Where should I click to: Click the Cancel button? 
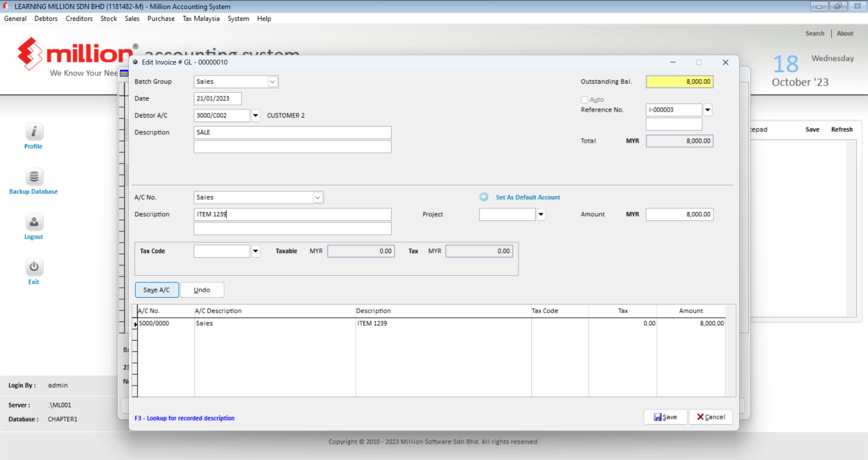pyautogui.click(x=711, y=417)
